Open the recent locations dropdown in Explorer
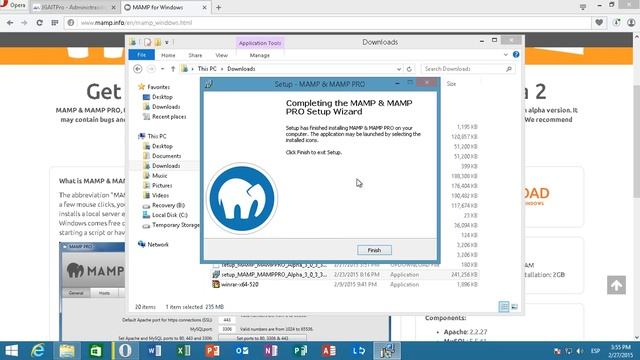This screenshot has height=360, width=640. coord(162,69)
